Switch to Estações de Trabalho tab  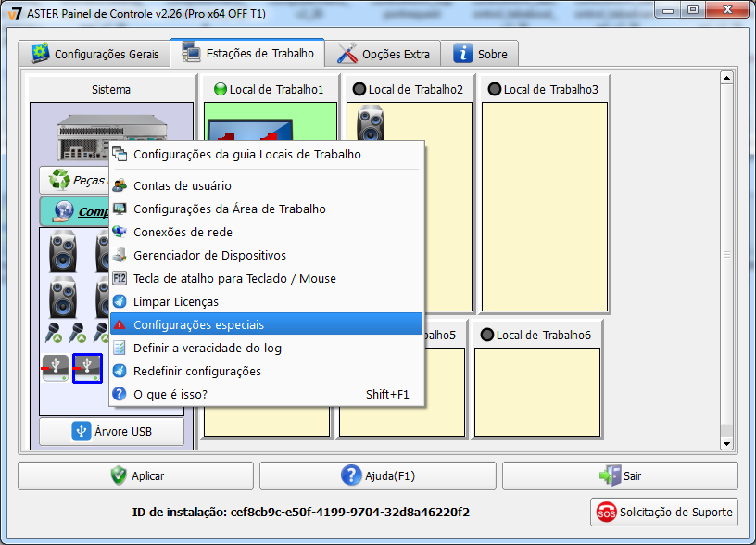(x=247, y=53)
